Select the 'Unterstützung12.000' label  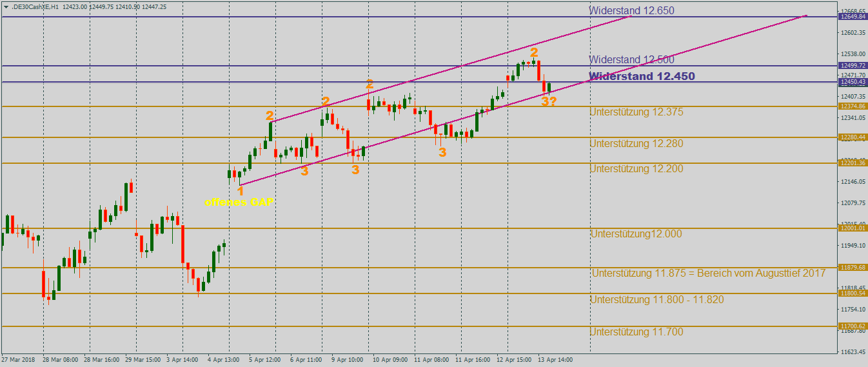click(636, 234)
